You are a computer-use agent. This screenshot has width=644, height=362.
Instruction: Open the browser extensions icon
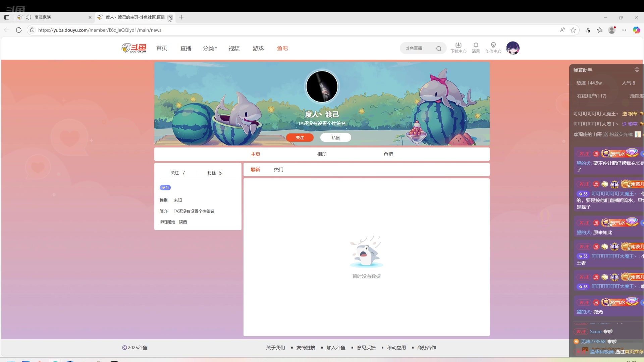(588, 30)
